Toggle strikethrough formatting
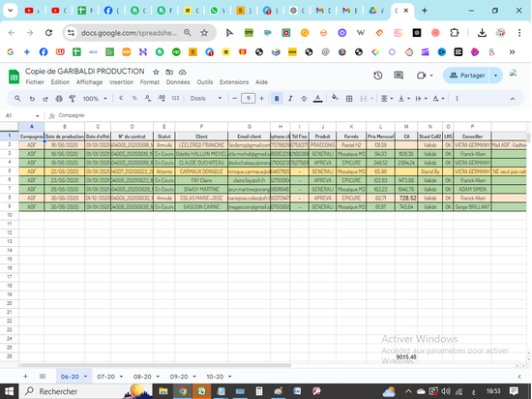The image size is (532, 399). pyautogui.click(x=304, y=99)
